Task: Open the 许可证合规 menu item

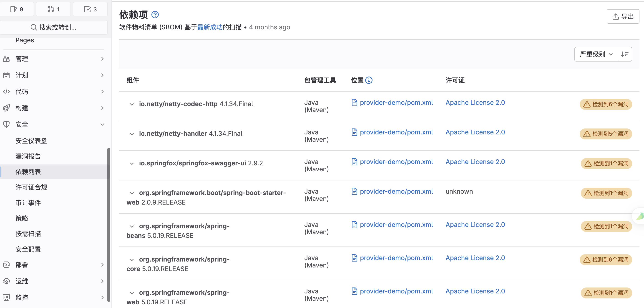Action: [31, 187]
